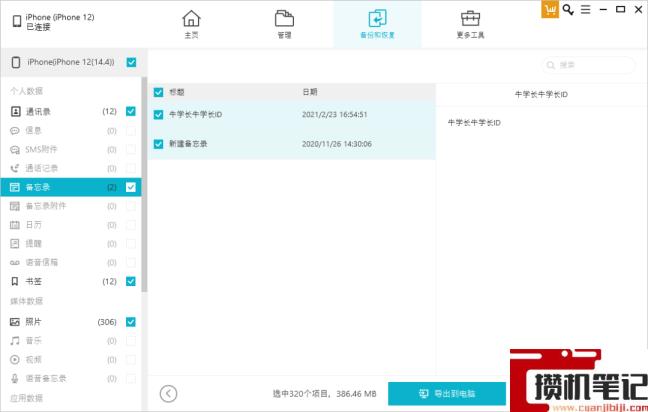The height and width of the screenshot is (412, 648).
Task: Select the 日历 sidebar item
Action: click(x=71, y=225)
